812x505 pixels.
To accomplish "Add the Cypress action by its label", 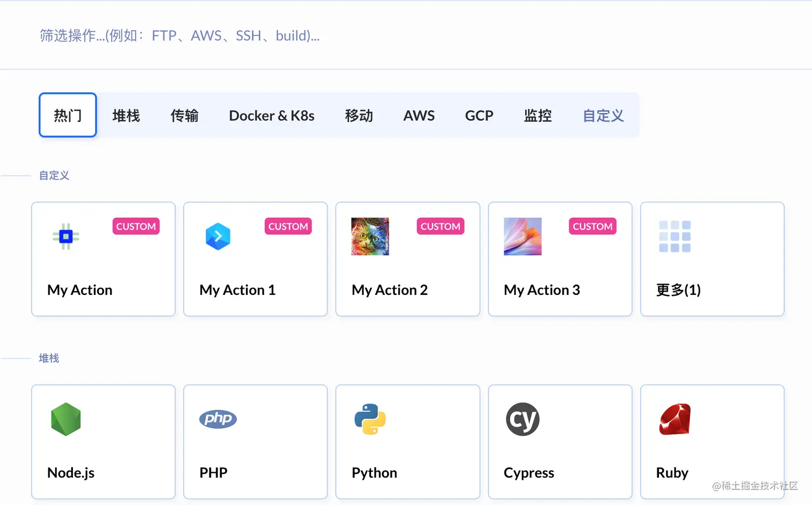I will click(529, 473).
